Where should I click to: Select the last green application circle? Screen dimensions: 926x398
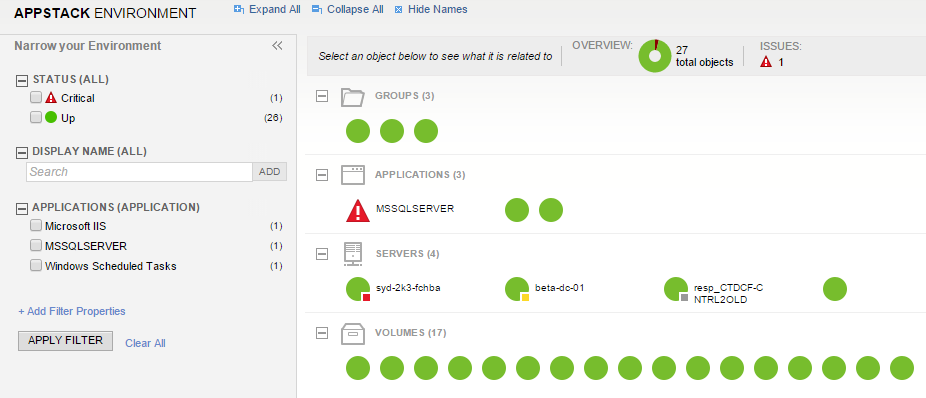551,210
